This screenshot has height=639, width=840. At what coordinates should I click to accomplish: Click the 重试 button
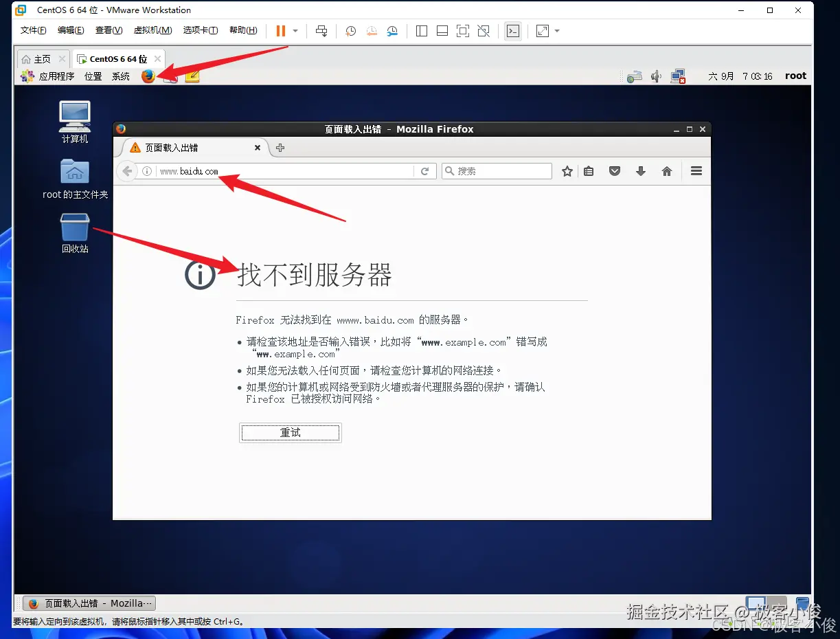(x=291, y=433)
